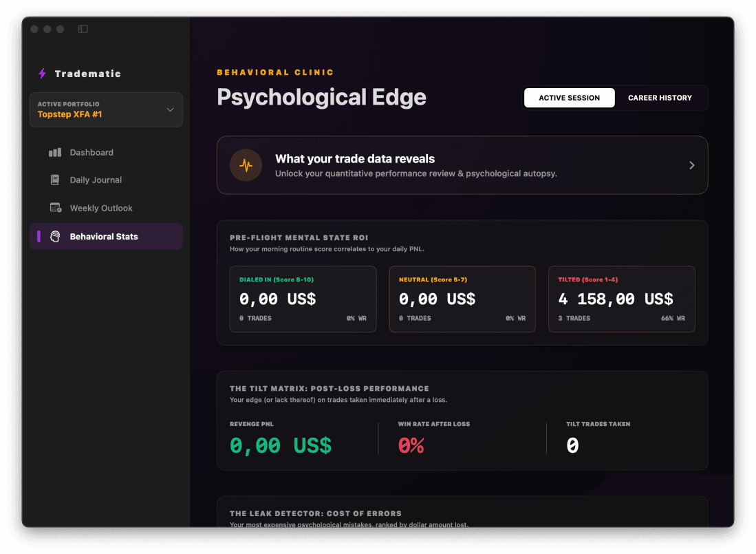This screenshot has width=756, height=554.
Task: Click the 'Unlock your quantitative performance review' subtitle
Action: pos(416,173)
